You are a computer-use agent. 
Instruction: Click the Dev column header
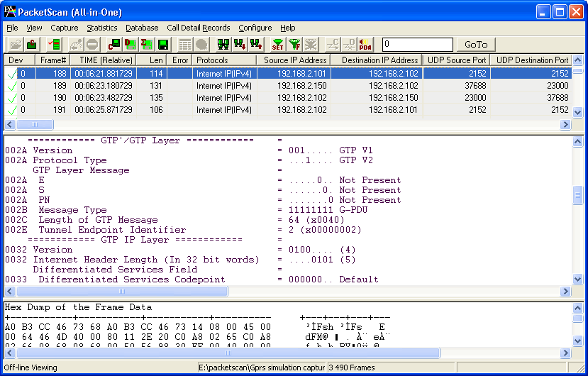(19, 60)
